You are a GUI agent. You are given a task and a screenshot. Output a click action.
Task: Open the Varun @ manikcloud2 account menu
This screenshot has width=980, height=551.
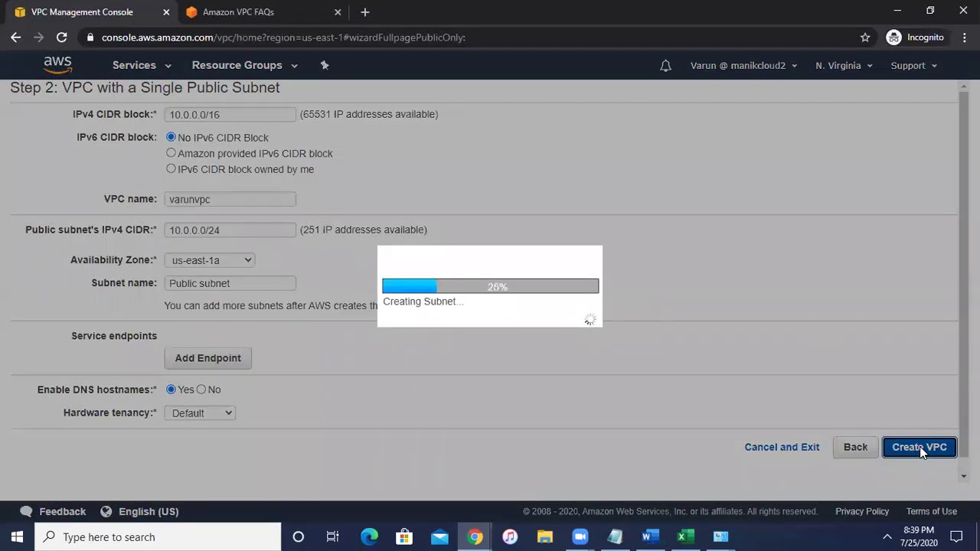(x=743, y=66)
